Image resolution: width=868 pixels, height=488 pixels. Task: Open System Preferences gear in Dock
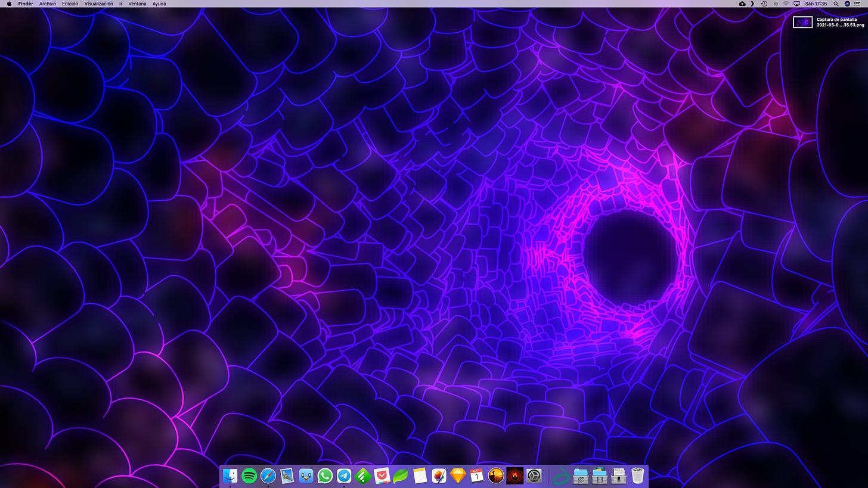coord(534,475)
